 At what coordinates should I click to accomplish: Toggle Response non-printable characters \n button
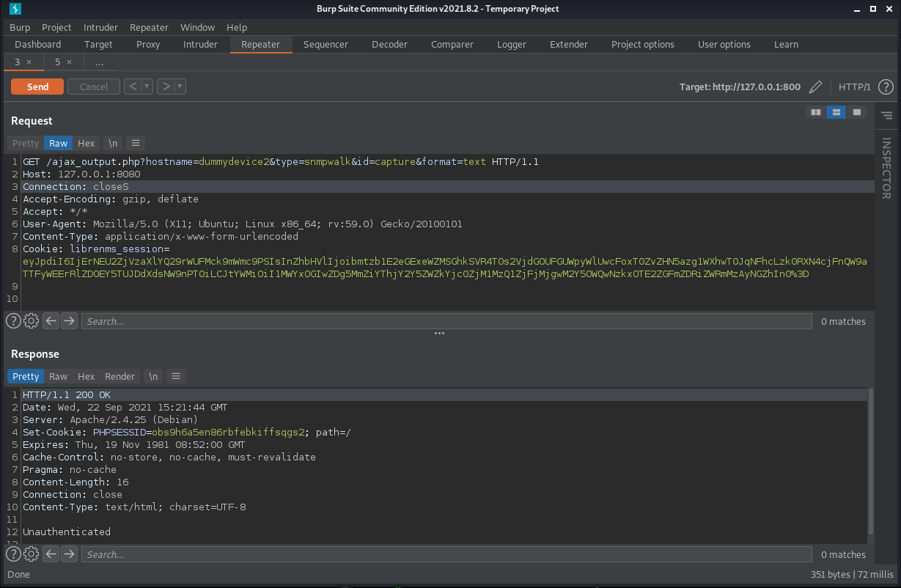point(153,376)
